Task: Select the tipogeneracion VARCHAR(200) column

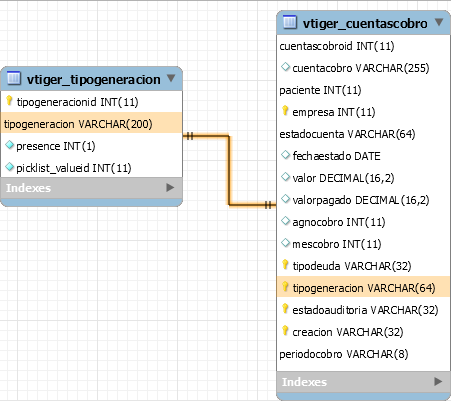Action: tap(91, 124)
